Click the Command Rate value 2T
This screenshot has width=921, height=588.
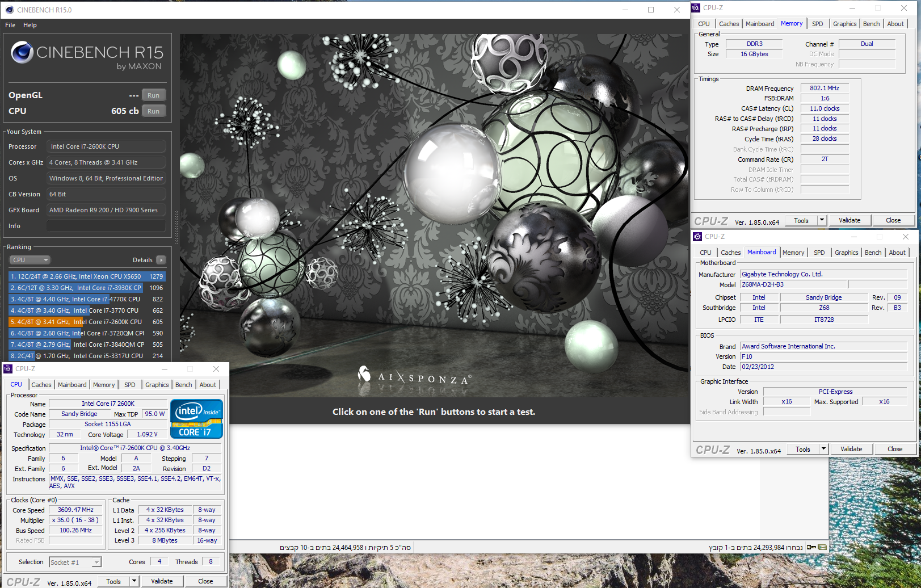coord(825,159)
